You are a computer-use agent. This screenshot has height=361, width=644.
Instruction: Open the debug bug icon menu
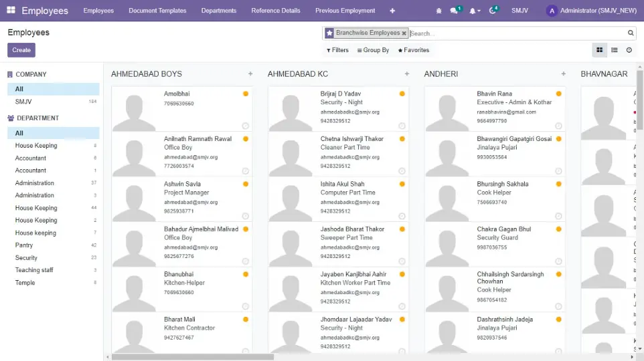click(x=438, y=11)
